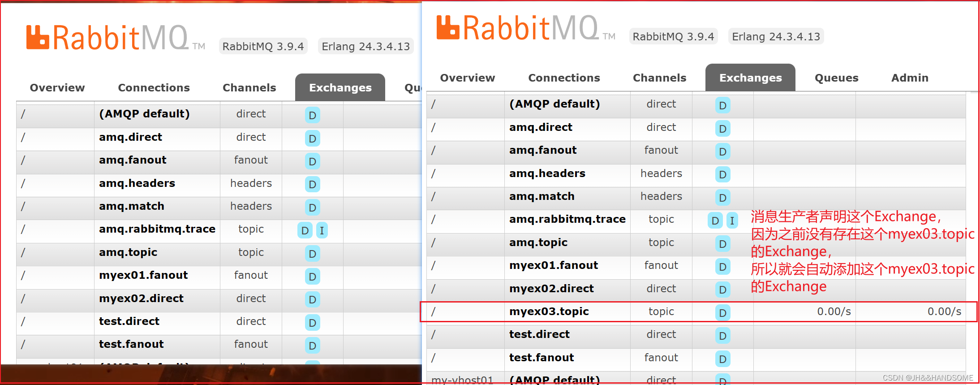The width and height of the screenshot is (980, 385).
Task: Click the D badge for amq.topic in left window
Action: pos(313,254)
